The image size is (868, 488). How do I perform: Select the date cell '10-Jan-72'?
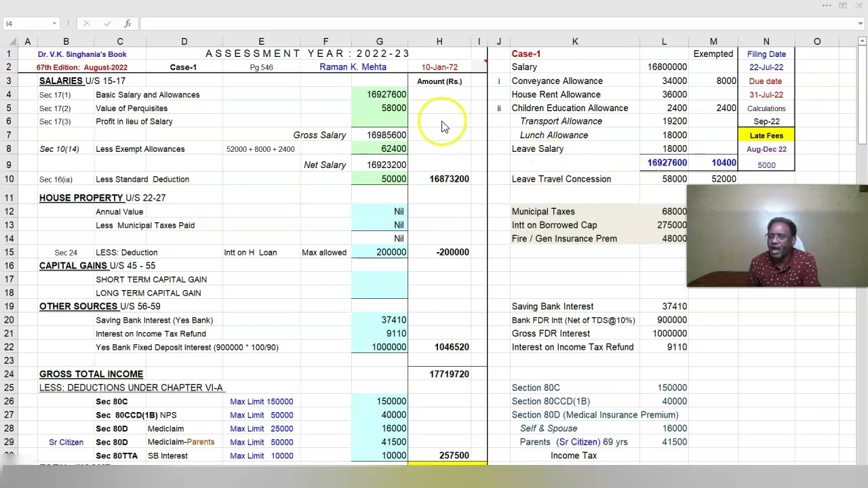pos(439,68)
